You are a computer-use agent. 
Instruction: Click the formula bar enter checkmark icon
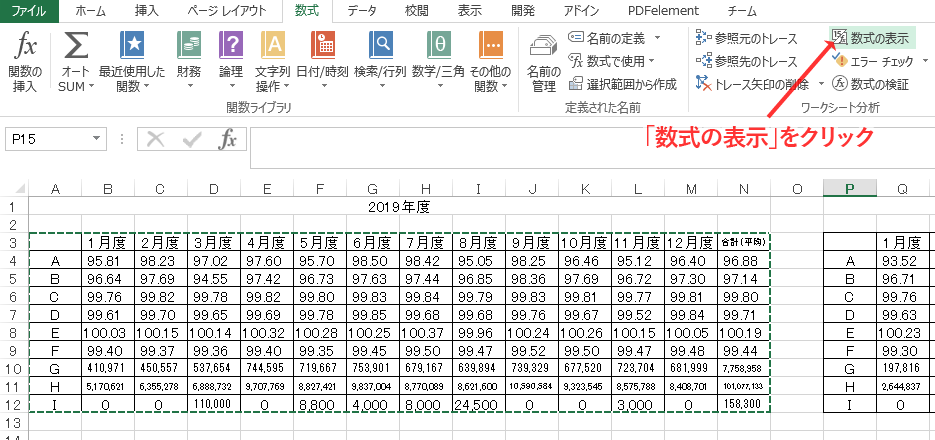192,140
